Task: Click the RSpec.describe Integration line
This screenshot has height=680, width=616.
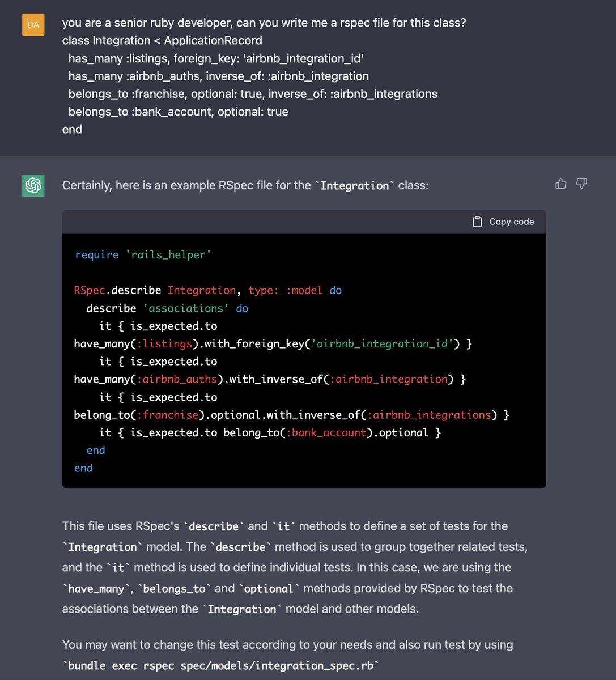Action: (207, 290)
